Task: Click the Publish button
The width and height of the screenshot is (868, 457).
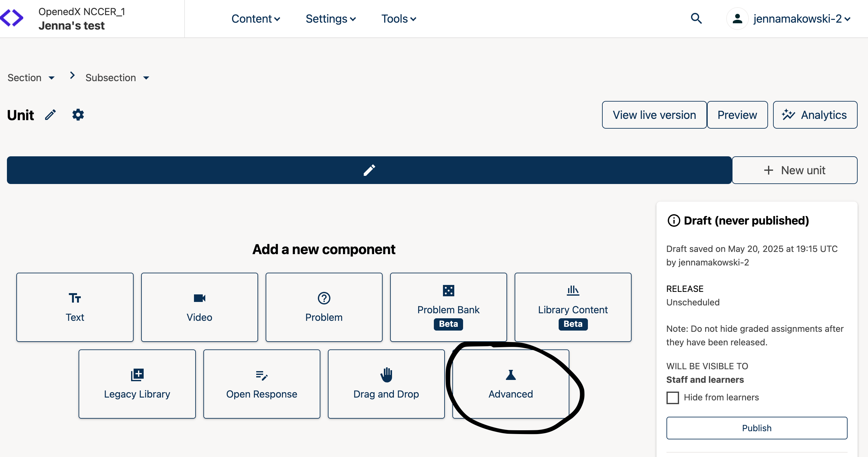Action: point(756,428)
